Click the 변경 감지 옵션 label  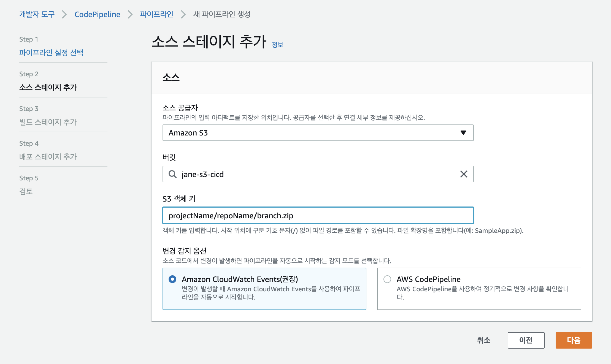click(x=185, y=251)
